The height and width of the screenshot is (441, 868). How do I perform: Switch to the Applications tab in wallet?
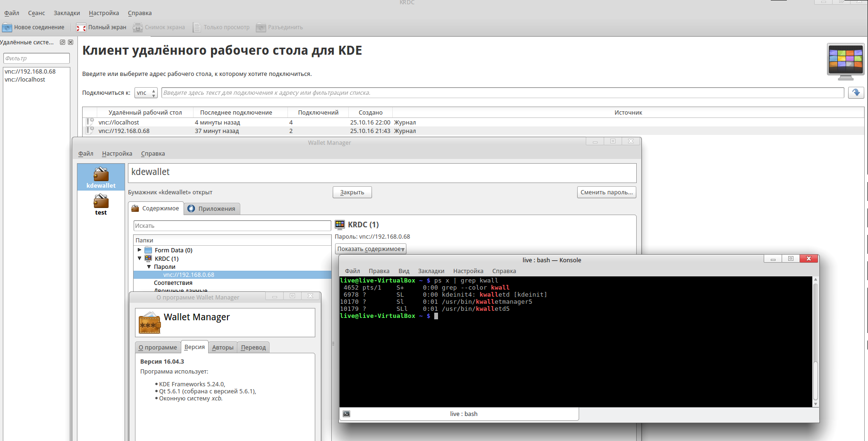tap(211, 209)
